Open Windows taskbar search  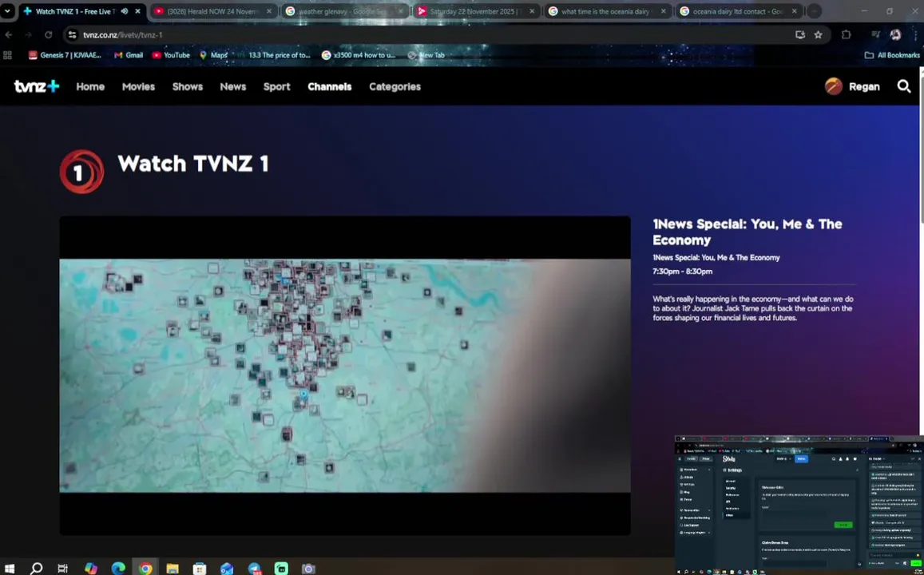click(37, 569)
